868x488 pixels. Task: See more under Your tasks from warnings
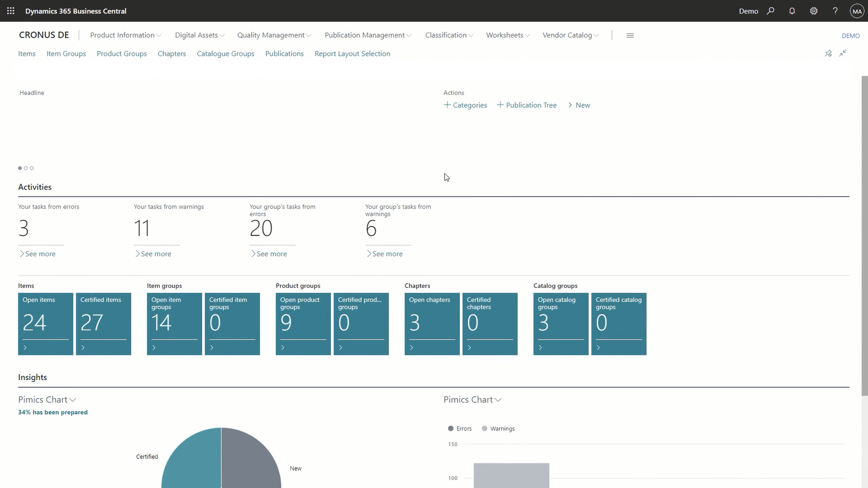point(153,254)
